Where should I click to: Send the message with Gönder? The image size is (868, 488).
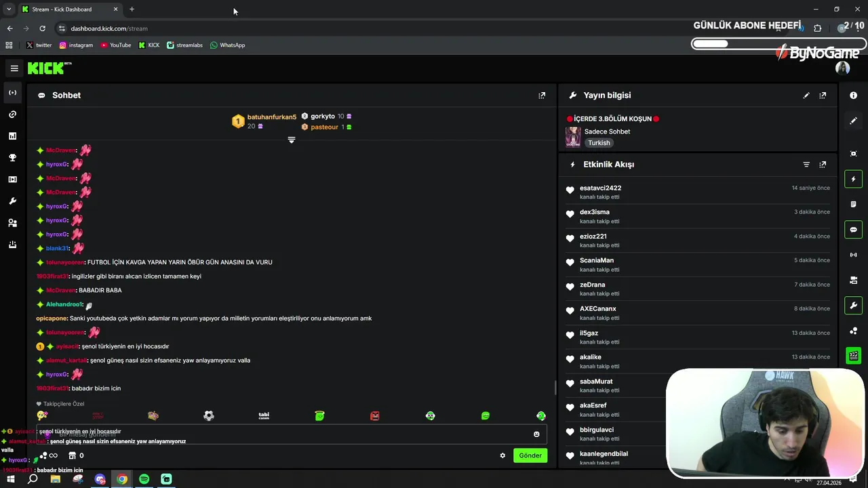coord(530,455)
